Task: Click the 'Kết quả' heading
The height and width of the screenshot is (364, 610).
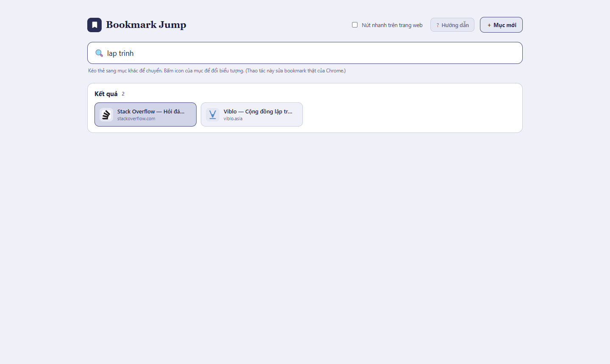Action: point(106,94)
